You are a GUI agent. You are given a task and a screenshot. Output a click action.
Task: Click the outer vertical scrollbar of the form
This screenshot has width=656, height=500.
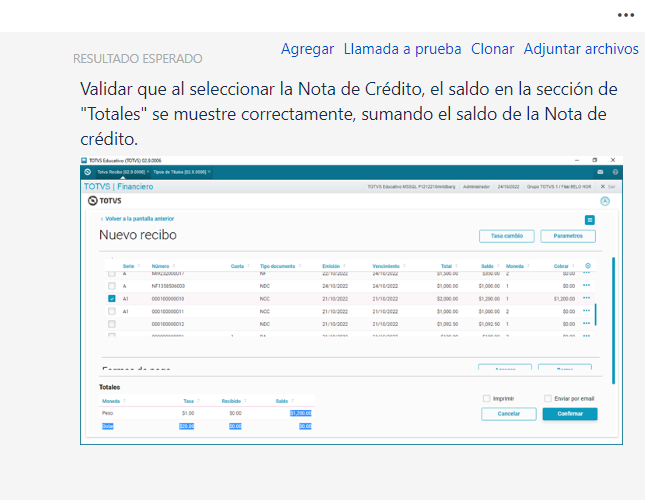pyautogui.click(x=613, y=321)
